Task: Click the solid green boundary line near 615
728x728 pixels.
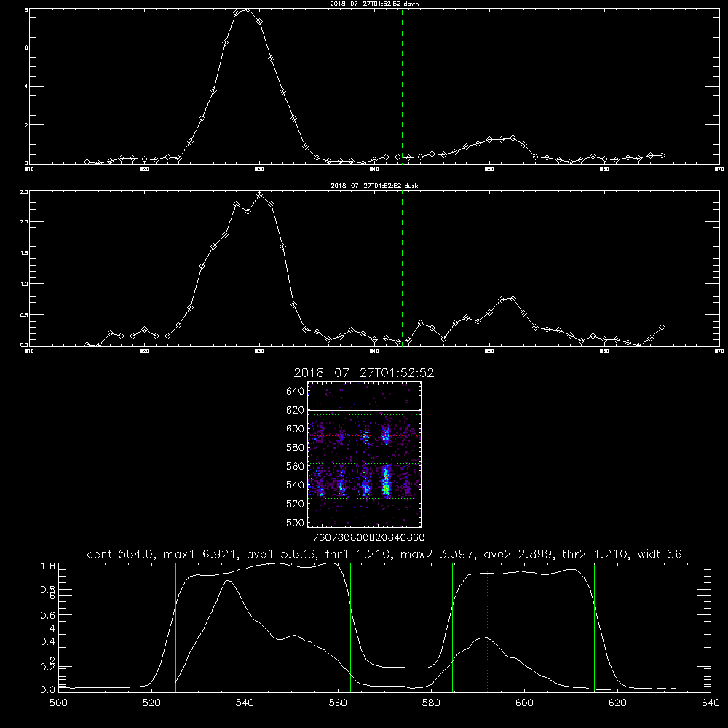Action: [594, 627]
